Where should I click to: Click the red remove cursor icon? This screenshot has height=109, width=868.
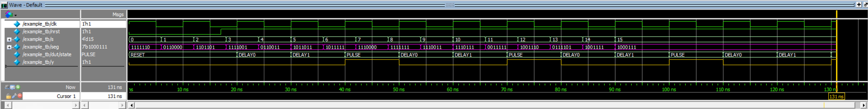click(20, 96)
